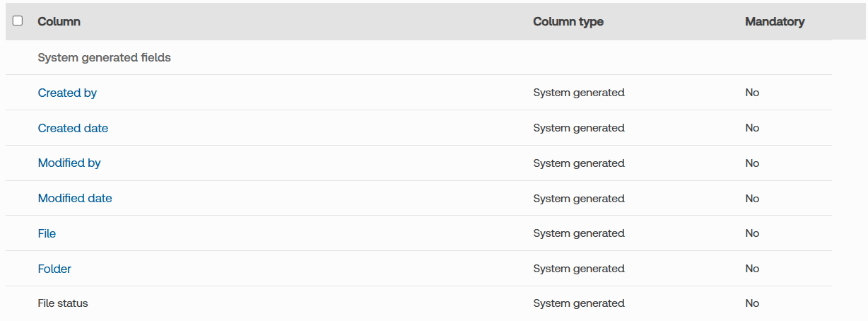Click the column type cell for Created by
Screen dimensions: 868x321
click(578, 93)
